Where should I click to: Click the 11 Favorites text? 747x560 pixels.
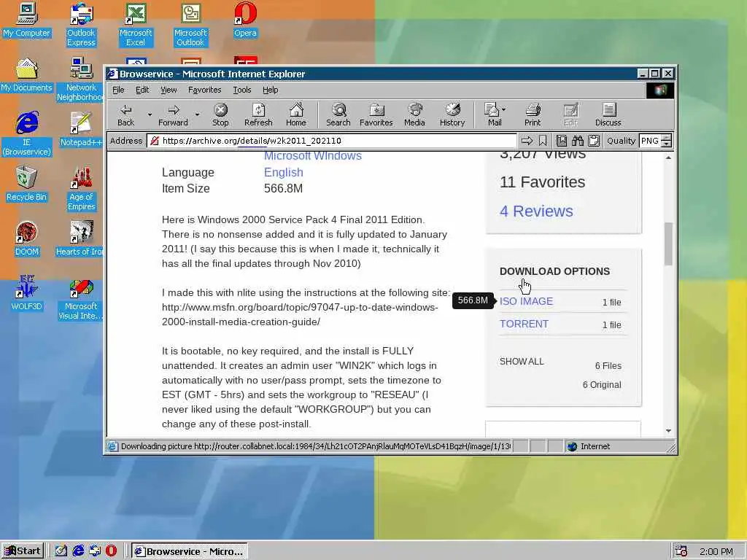pyautogui.click(x=542, y=182)
